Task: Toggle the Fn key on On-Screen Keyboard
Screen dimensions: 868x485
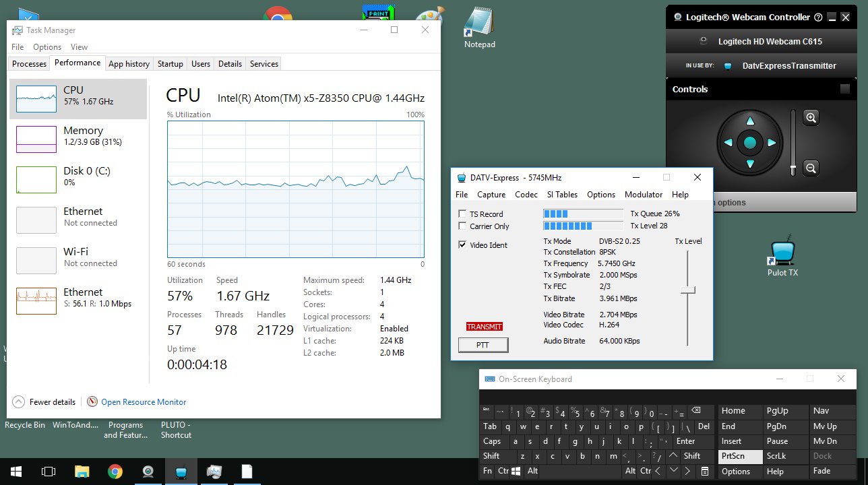Action: [487, 471]
